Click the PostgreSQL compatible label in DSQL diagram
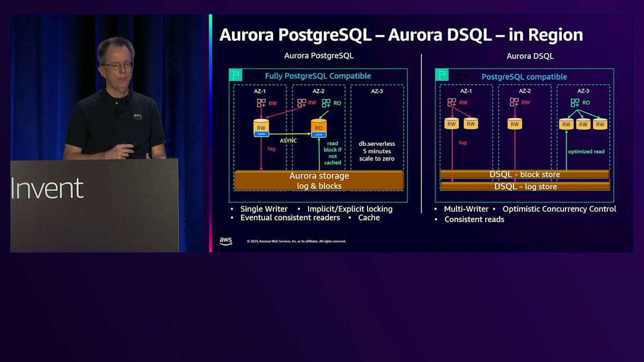Image resolution: width=644 pixels, height=362 pixels. [x=524, y=77]
